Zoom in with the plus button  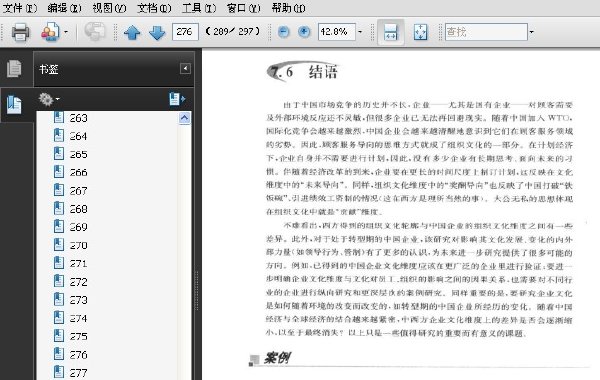click(x=304, y=32)
